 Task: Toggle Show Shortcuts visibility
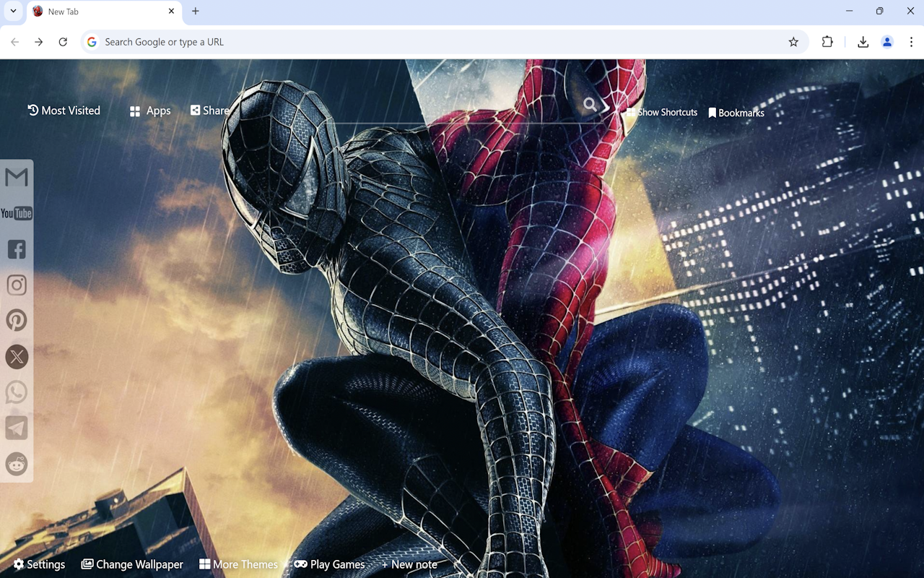point(661,113)
